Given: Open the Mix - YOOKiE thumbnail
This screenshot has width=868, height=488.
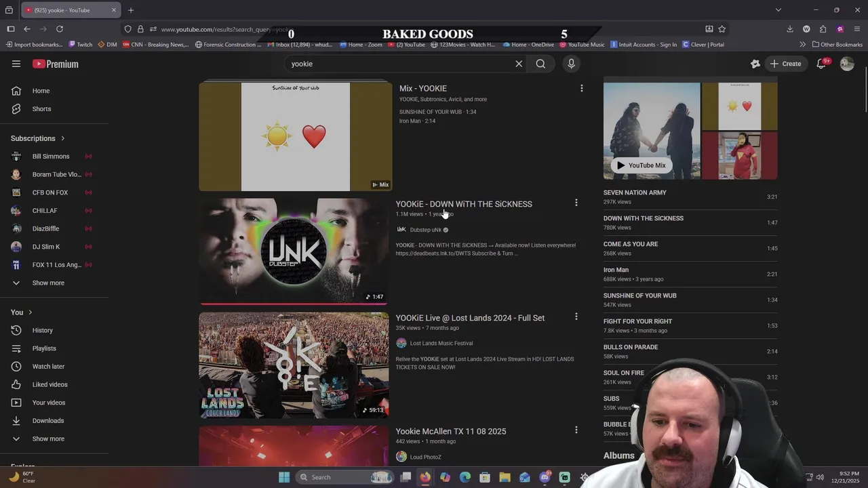Looking at the screenshot, I should (x=296, y=136).
